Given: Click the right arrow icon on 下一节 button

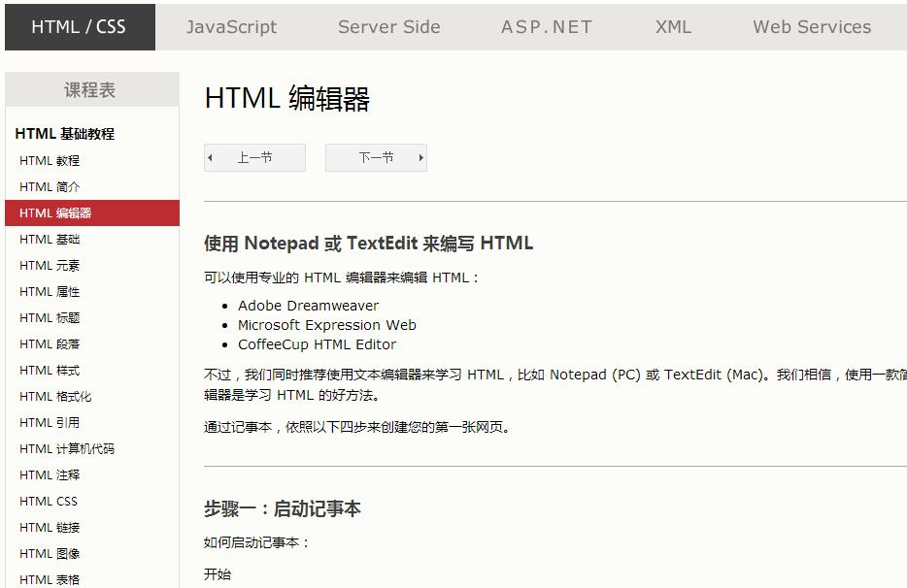Looking at the screenshot, I should [x=420, y=157].
